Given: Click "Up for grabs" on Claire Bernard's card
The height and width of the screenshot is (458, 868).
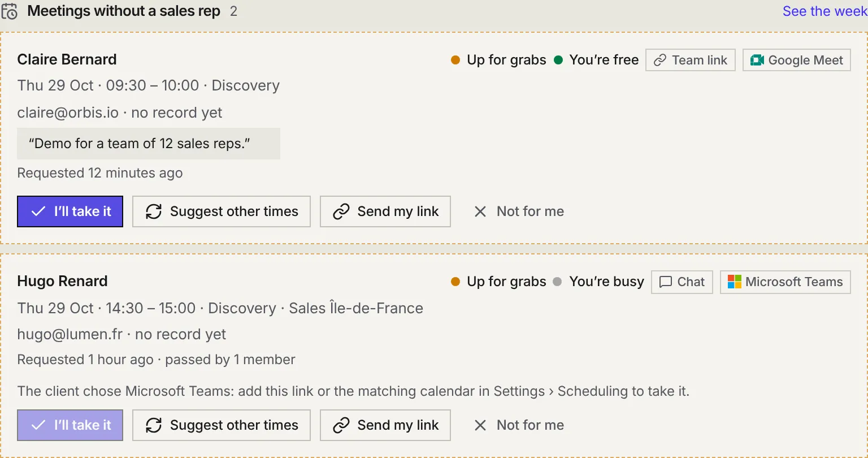Looking at the screenshot, I should (x=498, y=60).
